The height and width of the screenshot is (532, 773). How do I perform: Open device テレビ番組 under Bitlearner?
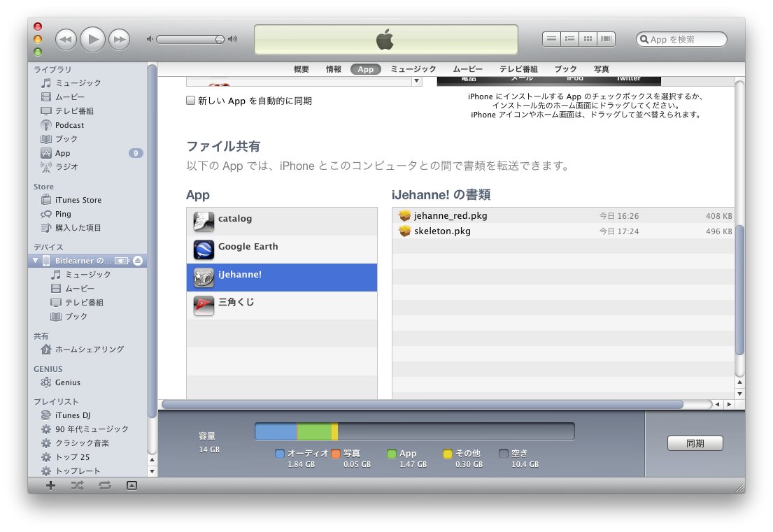click(x=84, y=303)
